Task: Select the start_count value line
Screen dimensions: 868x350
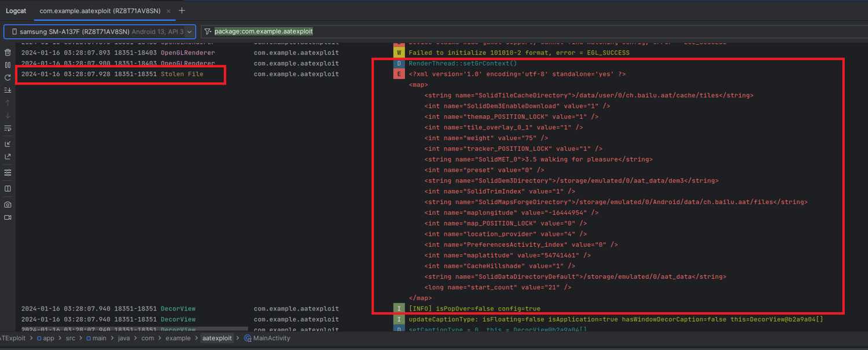Action: tap(498, 287)
